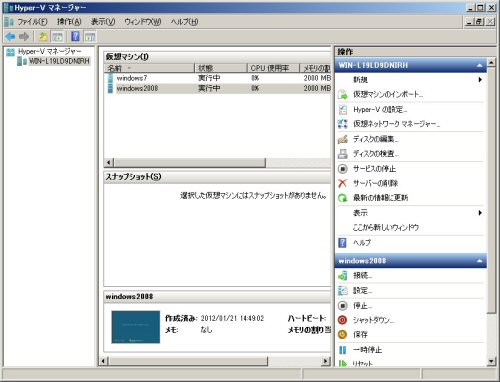Click the メモリの割り当て column header

pos(316,68)
